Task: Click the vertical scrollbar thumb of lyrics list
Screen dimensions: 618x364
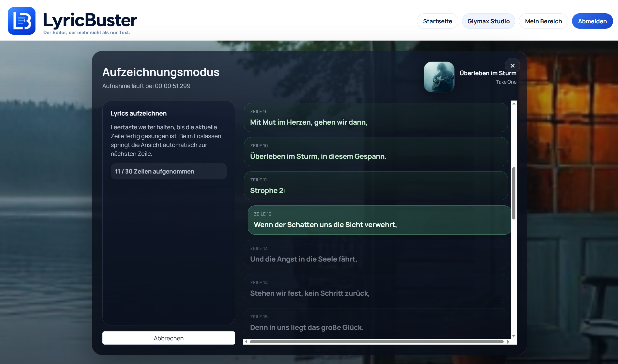Action: pyautogui.click(x=514, y=193)
